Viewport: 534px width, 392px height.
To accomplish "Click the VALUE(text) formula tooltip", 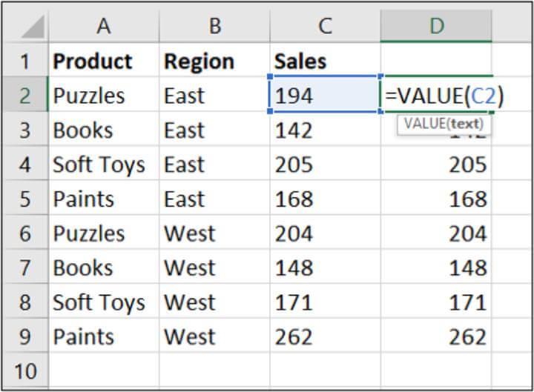I will (444, 124).
